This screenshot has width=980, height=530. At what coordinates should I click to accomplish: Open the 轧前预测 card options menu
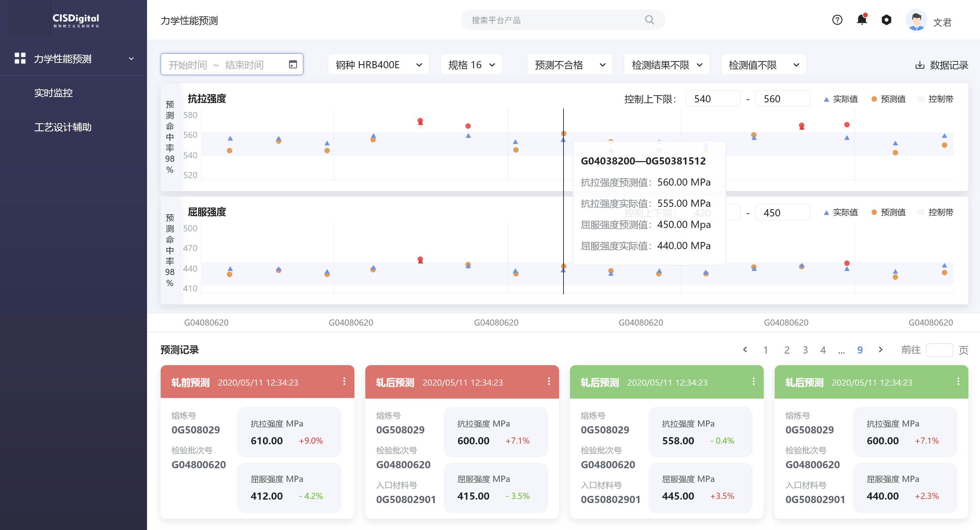(x=344, y=382)
